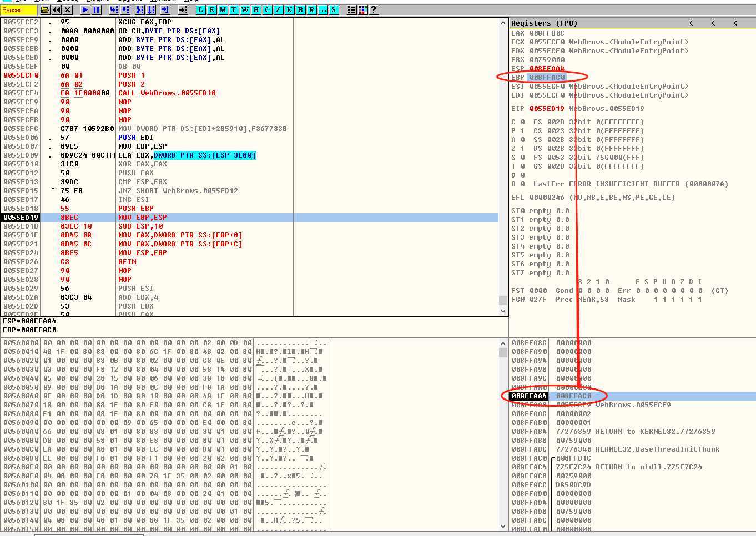Viewport: 756px width, 536px height.
Task: Select stack row RETURN to KERNEL32.77276359
Action: [x=632, y=432]
